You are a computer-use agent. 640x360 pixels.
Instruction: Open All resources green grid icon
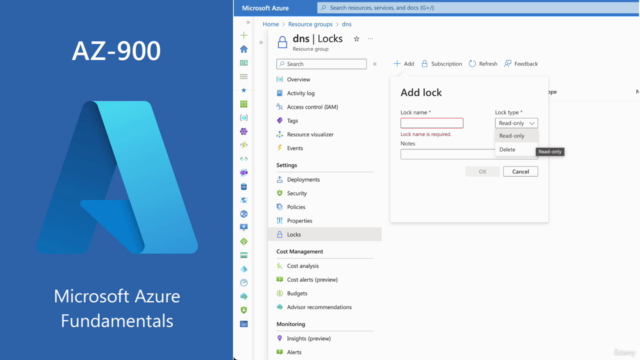coord(244,104)
